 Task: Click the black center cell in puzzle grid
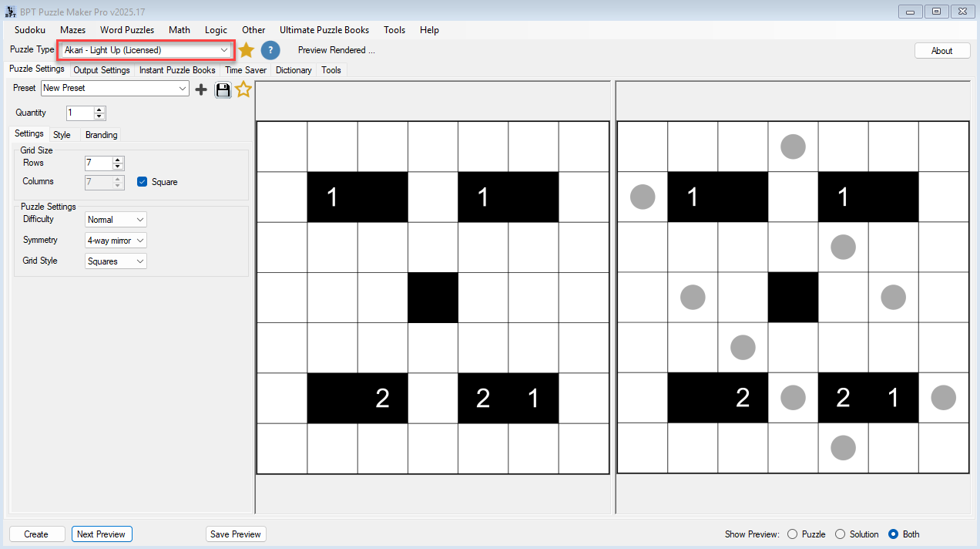coord(433,298)
